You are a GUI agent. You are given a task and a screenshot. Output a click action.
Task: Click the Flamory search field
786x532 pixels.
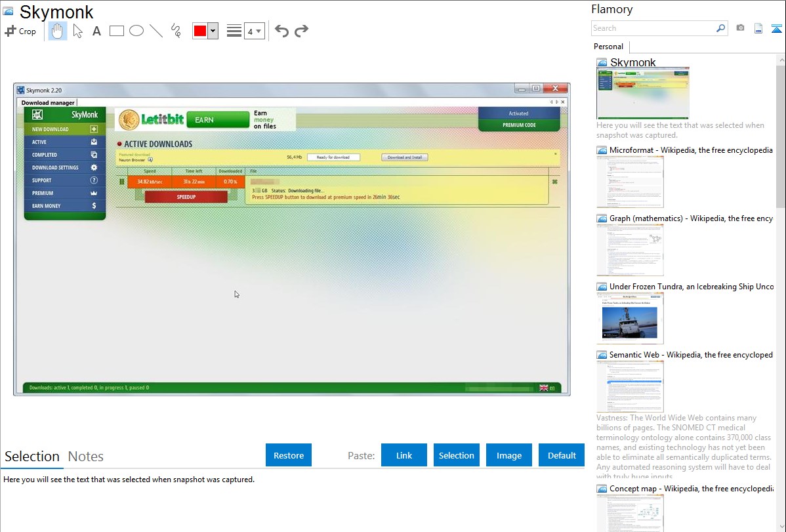(653, 28)
